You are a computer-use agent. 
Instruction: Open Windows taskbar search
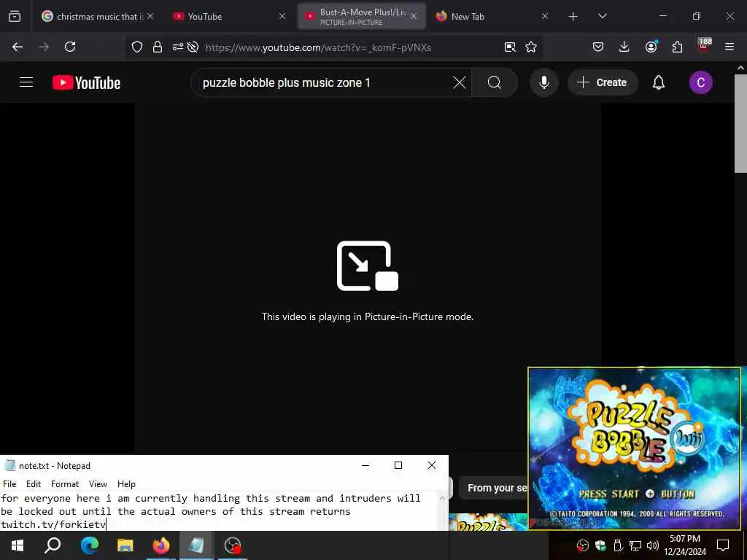click(x=53, y=545)
